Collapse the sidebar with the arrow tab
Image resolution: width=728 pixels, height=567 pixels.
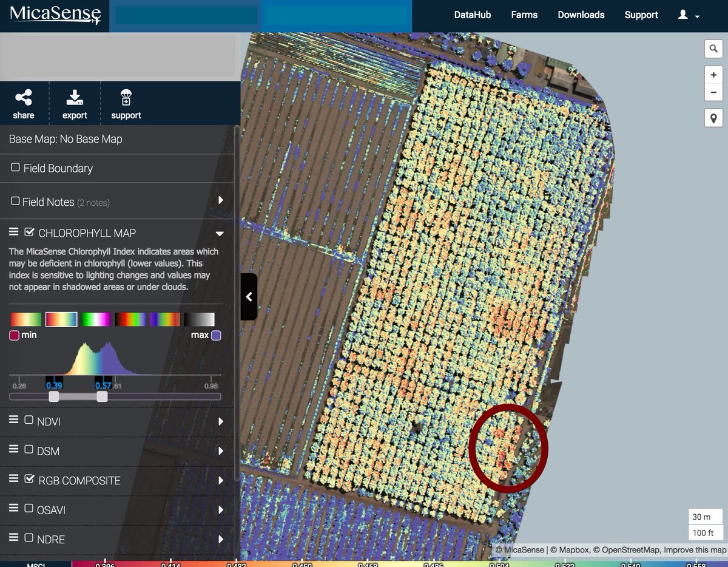[x=249, y=296]
